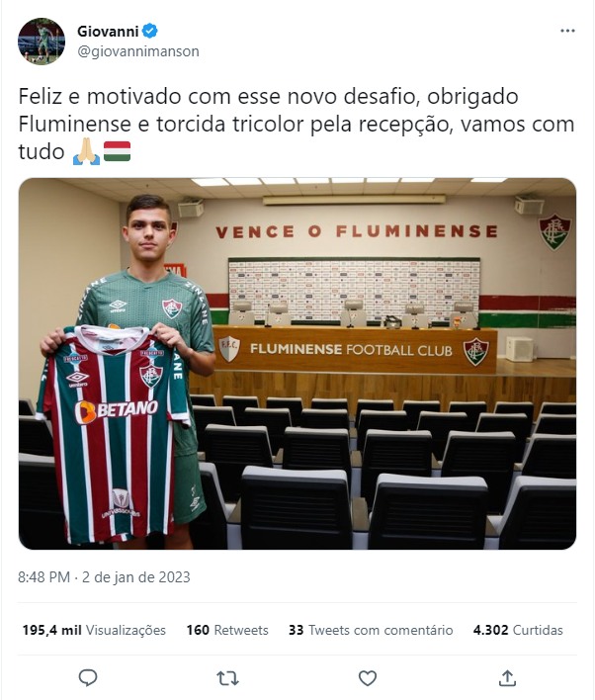Click the striped Betano jersey in photo

[x=113, y=433]
